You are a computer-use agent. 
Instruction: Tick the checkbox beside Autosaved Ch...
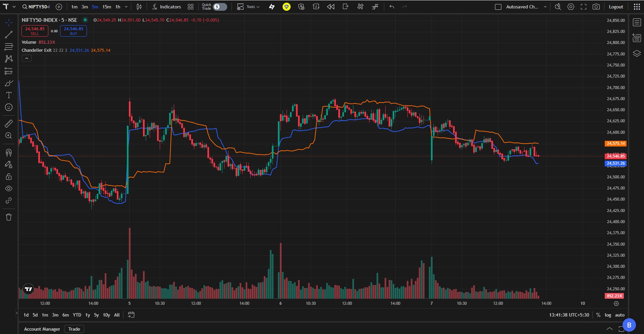[x=498, y=7]
